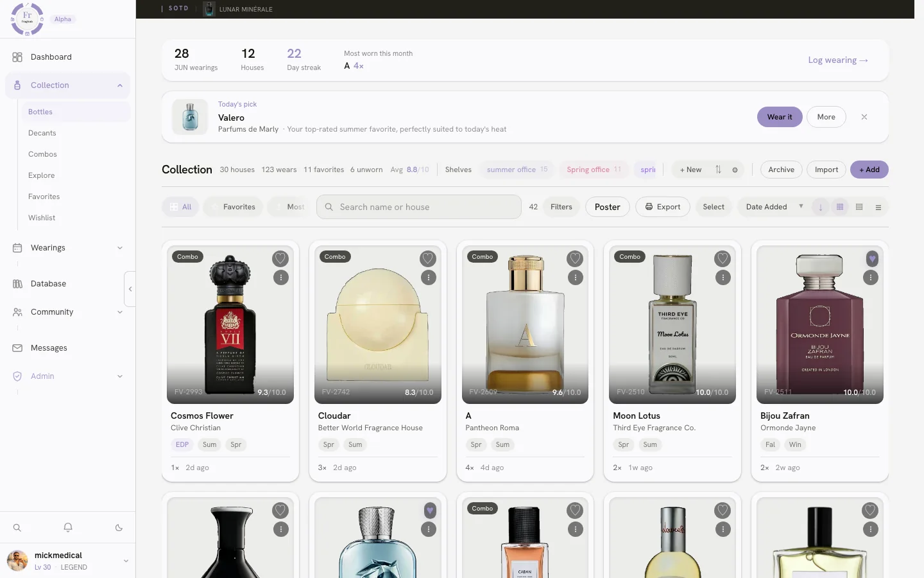
Task: Open the Messages envelope icon
Action: pyautogui.click(x=17, y=348)
